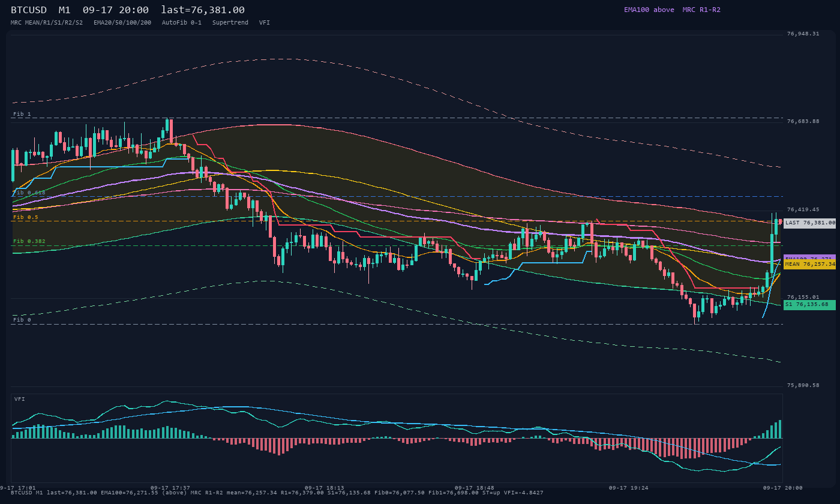Click the 'MRC R1-R2' header label
The height and width of the screenshot is (504, 840).
tap(701, 10)
